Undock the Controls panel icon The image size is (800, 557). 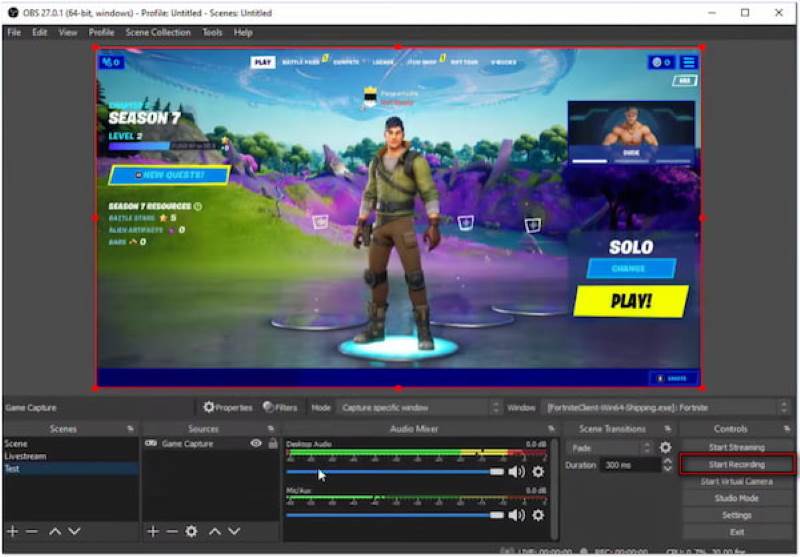point(786,429)
